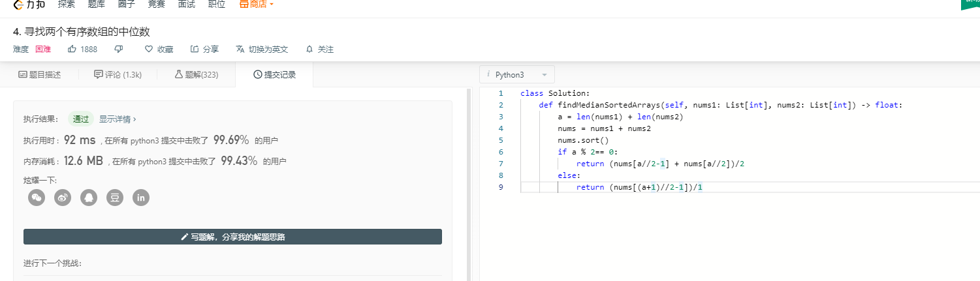Click 分享 share button
Screen dimensions: 980x281
pyautogui.click(x=204, y=49)
